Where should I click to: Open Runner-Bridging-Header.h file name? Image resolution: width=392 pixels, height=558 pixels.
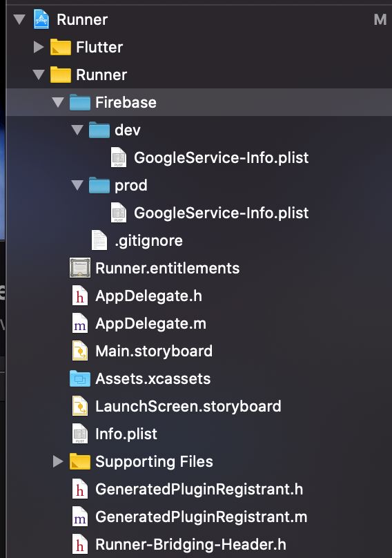coord(190,545)
